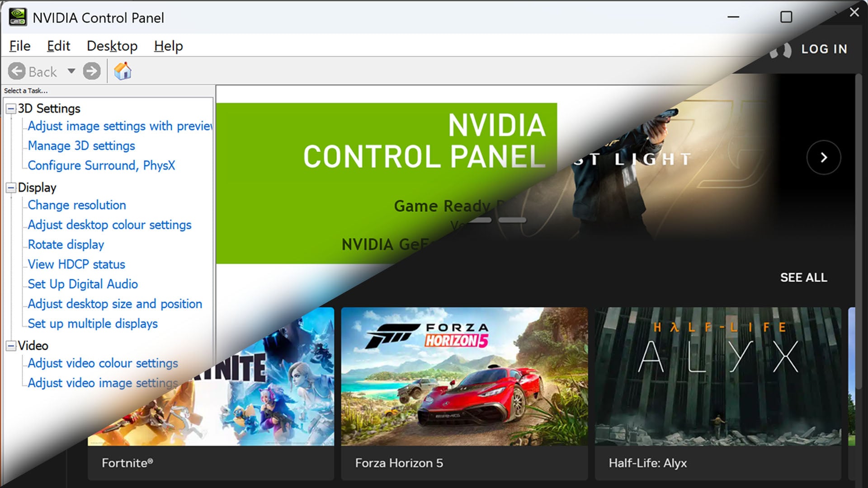Go back with the Back arrow
Viewport: 868px width, 488px height.
click(x=17, y=71)
